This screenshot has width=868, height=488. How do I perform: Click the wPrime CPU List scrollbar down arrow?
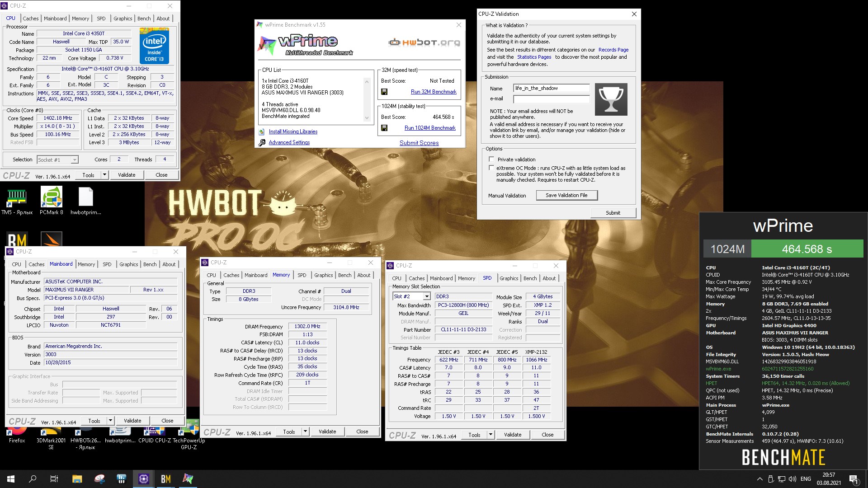point(367,118)
